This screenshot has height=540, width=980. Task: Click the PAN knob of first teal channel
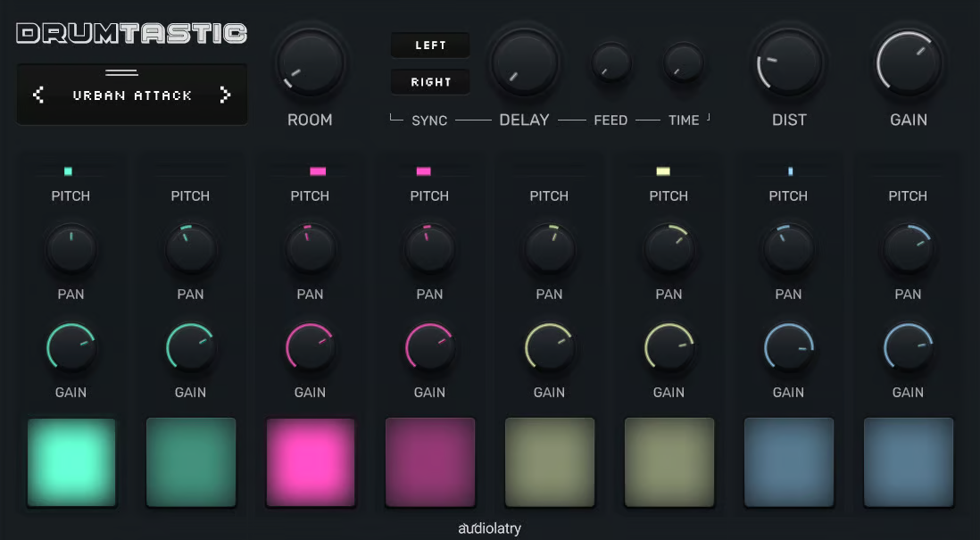pos(71,249)
